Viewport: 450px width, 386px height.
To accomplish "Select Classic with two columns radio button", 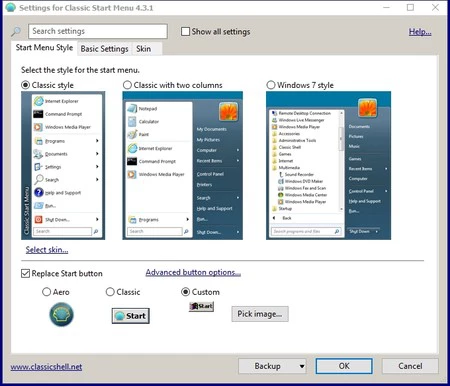I will click(x=127, y=85).
